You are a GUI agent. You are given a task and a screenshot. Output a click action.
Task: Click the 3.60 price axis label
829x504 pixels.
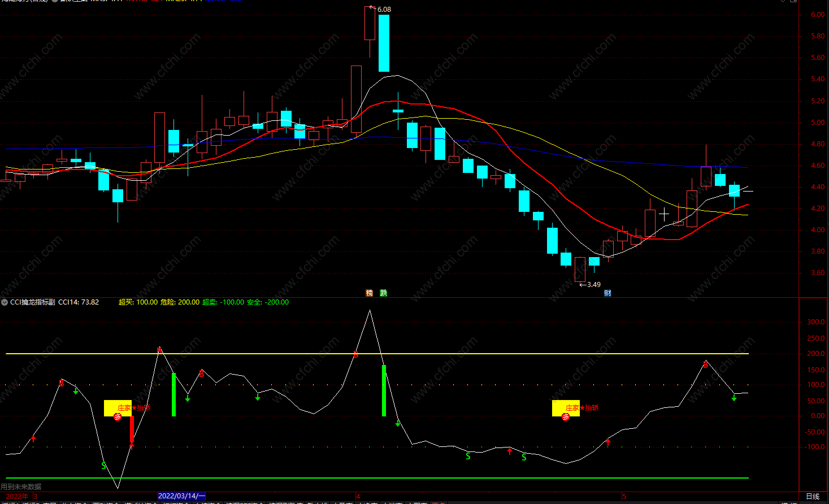817,273
